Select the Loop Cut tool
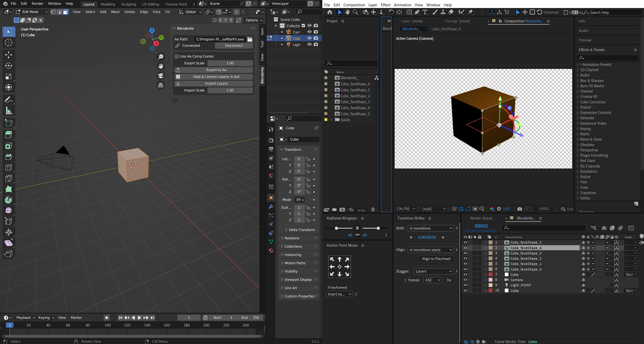Image resolution: width=644 pixels, height=344 pixels. coord(9,167)
